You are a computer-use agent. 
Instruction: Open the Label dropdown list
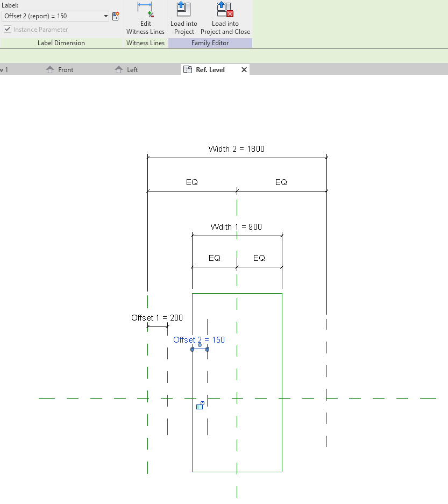point(104,16)
